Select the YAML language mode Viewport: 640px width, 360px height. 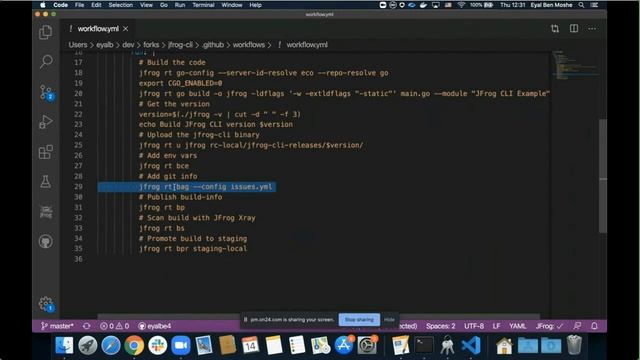pyautogui.click(x=518, y=326)
